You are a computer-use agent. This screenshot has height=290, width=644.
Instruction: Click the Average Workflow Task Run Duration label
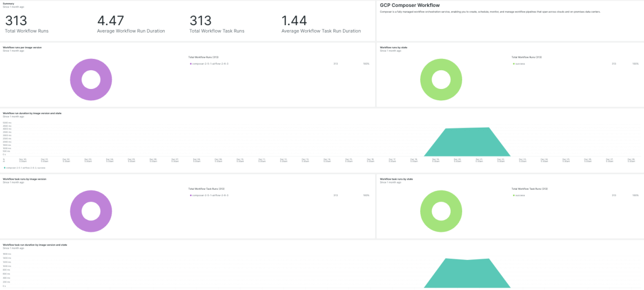[321, 31]
